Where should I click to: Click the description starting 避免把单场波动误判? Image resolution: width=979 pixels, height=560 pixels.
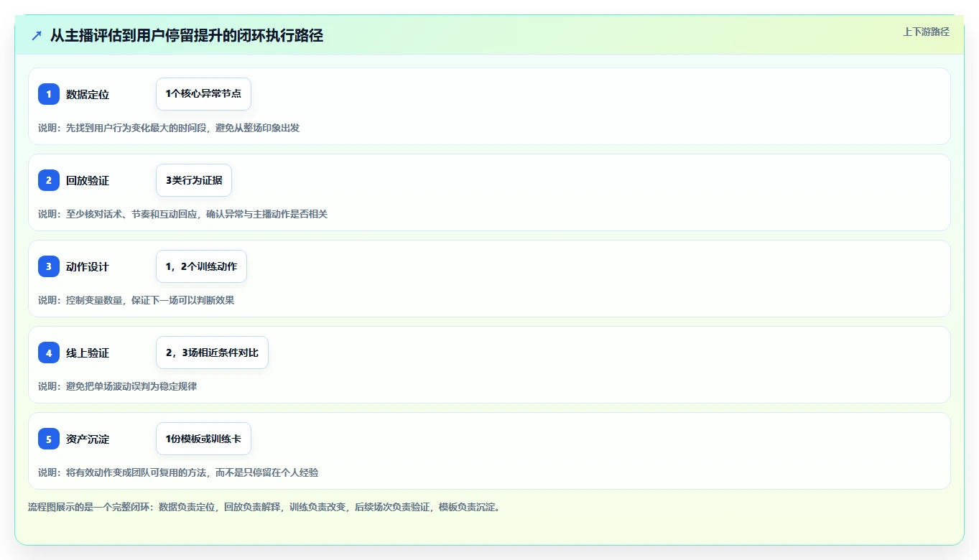point(118,386)
